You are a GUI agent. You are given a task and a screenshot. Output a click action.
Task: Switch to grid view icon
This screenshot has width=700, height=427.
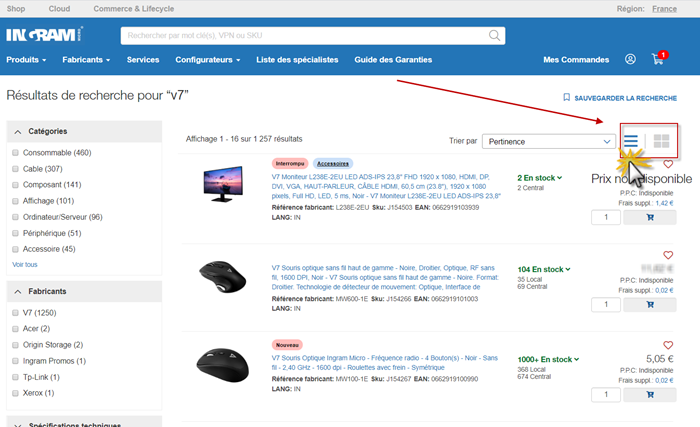(x=661, y=141)
